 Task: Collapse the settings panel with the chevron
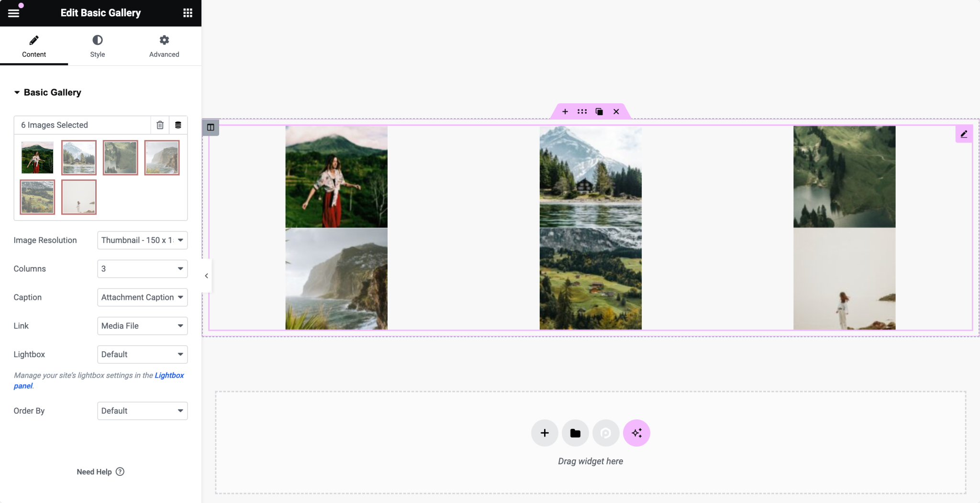206,275
